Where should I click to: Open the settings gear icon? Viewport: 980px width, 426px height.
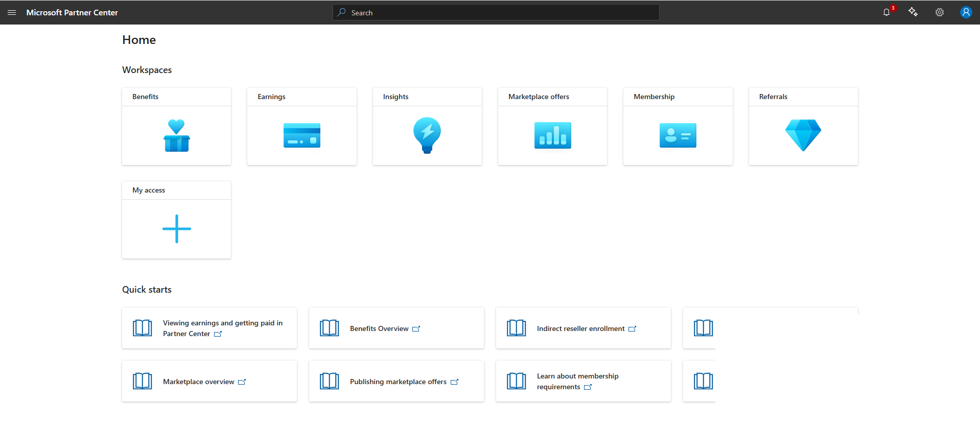pos(940,12)
